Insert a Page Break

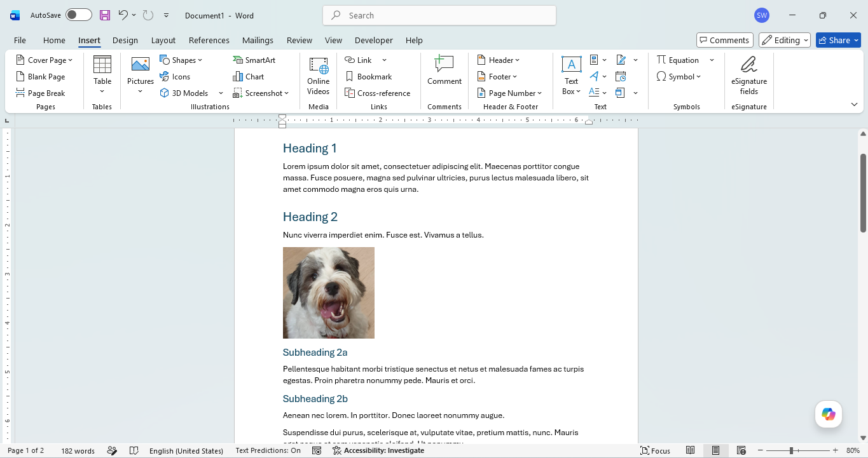point(41,93)
